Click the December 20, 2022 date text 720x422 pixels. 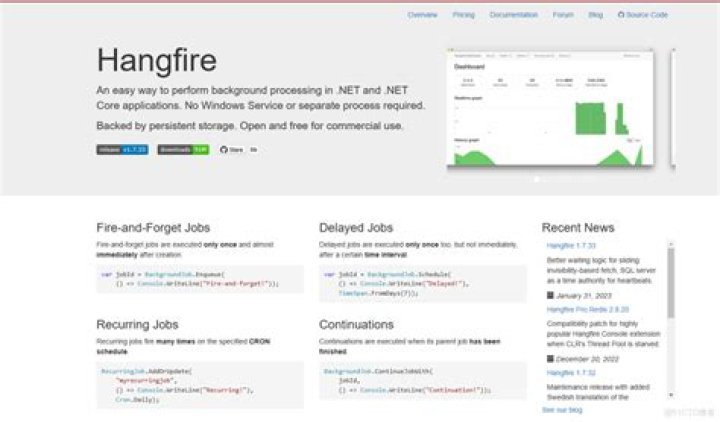(587, 359)
